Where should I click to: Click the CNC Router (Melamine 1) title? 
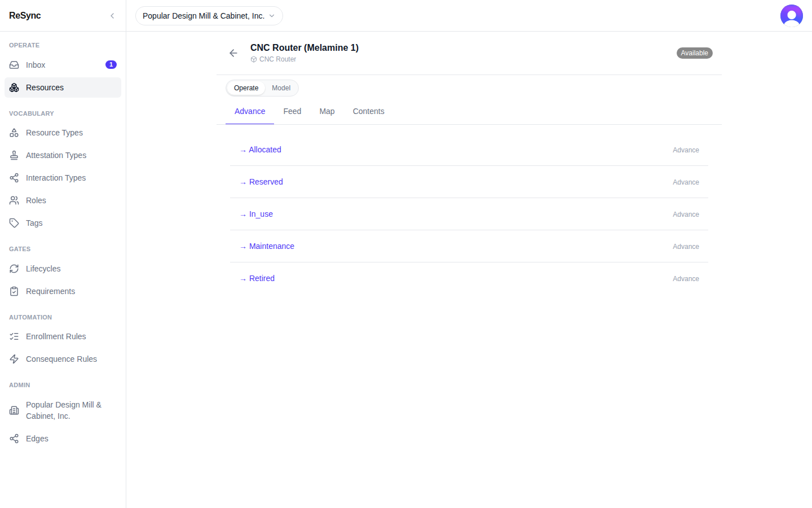304,47
